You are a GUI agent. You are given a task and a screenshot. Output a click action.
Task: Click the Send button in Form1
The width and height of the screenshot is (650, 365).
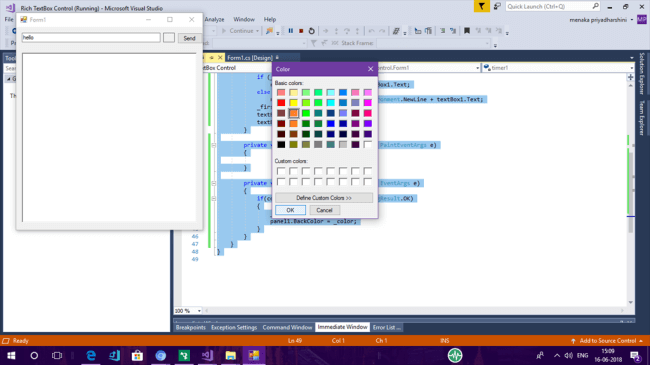(189, 38)
